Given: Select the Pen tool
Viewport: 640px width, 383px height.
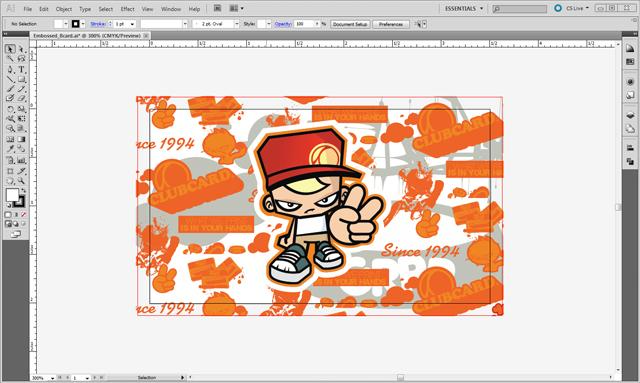Looking at the screenshot, I should (x=10, y=69).
